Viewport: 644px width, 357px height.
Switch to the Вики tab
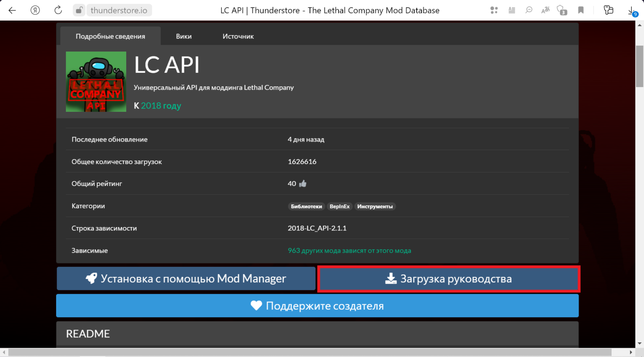click(184, 36)
